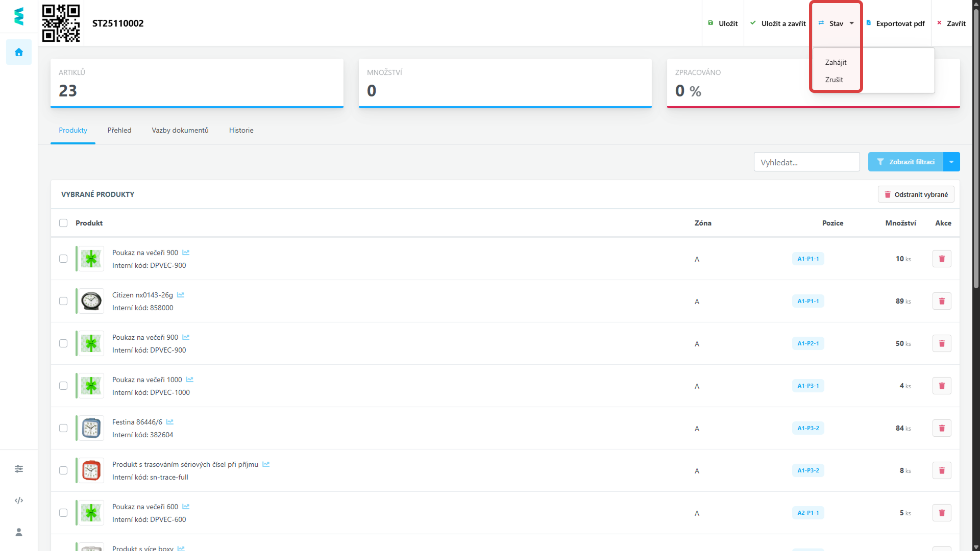This screenshot has height=551, width=980.
Task: Open the Historie tab
Action: point(241,130)
